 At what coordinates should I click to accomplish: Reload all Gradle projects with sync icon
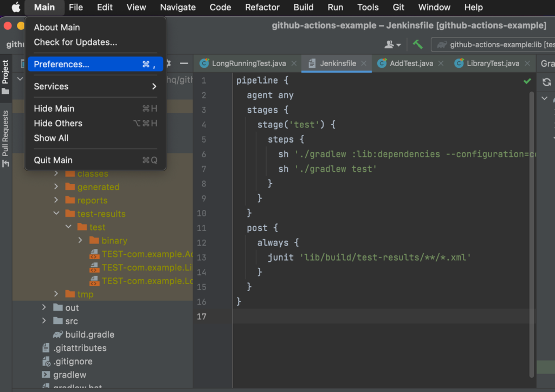[x=546, y=82]
